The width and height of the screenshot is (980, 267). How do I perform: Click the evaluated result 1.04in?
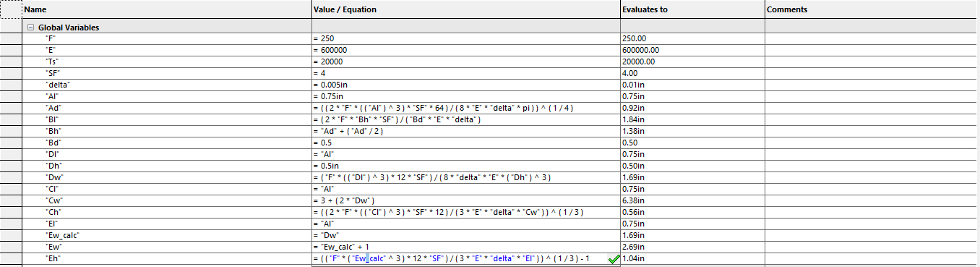click(x=692, y=258)
